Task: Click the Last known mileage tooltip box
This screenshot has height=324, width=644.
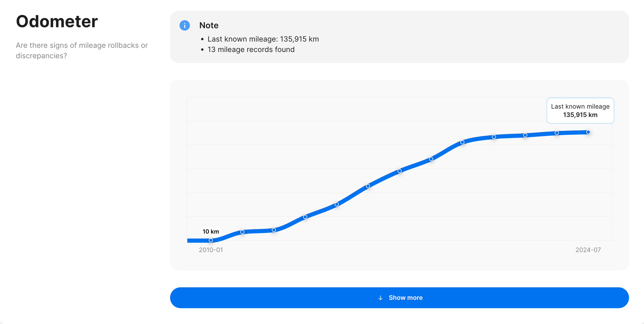Action: (x=580, y=111)
